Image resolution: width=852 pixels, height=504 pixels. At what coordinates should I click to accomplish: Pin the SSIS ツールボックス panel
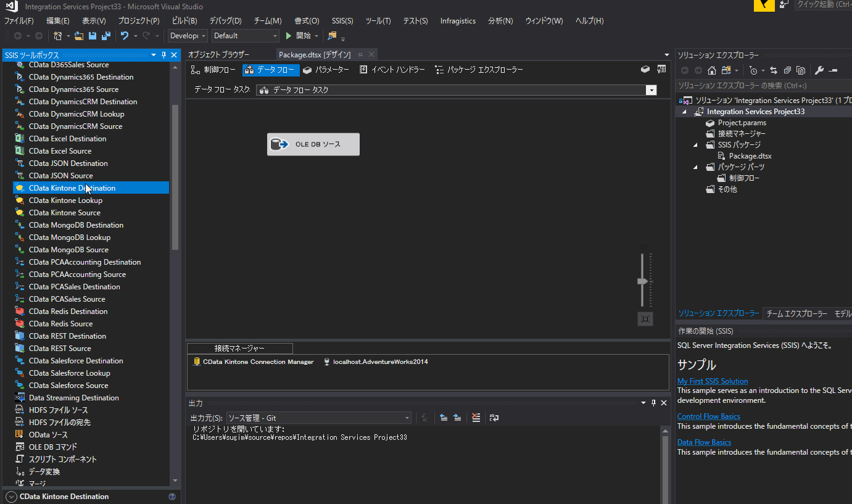pyautogui.click(x=163, y=55)
